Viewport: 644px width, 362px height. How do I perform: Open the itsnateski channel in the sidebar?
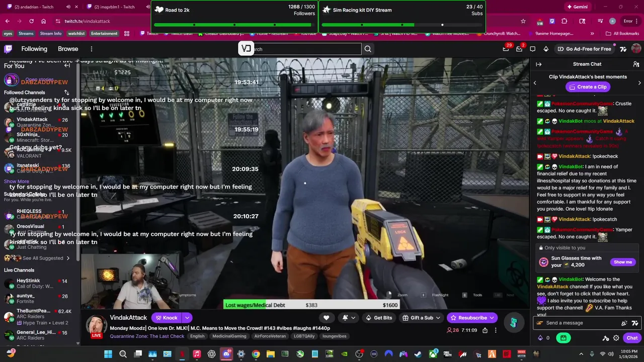39,168
